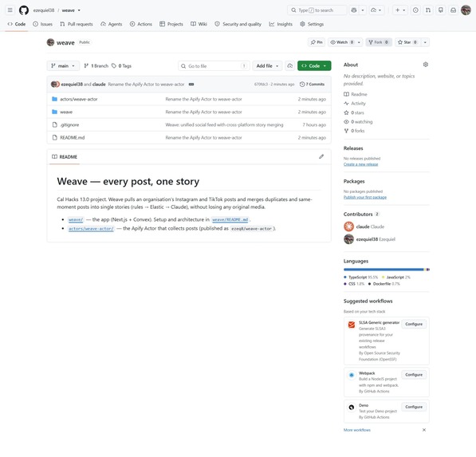Open Security and quality tab
This screenshot has width=476, height=457.
[x=238, y=24]
